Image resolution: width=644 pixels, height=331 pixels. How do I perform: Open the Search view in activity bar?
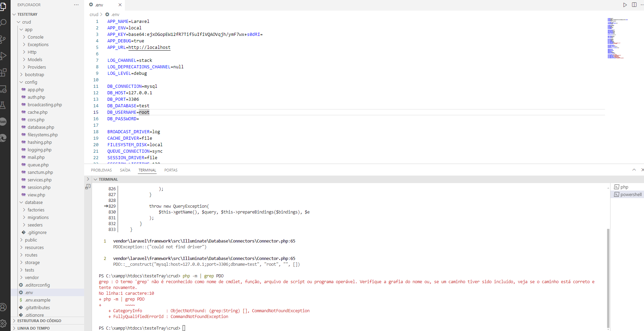pyautogui.click(x=3, y=23)
